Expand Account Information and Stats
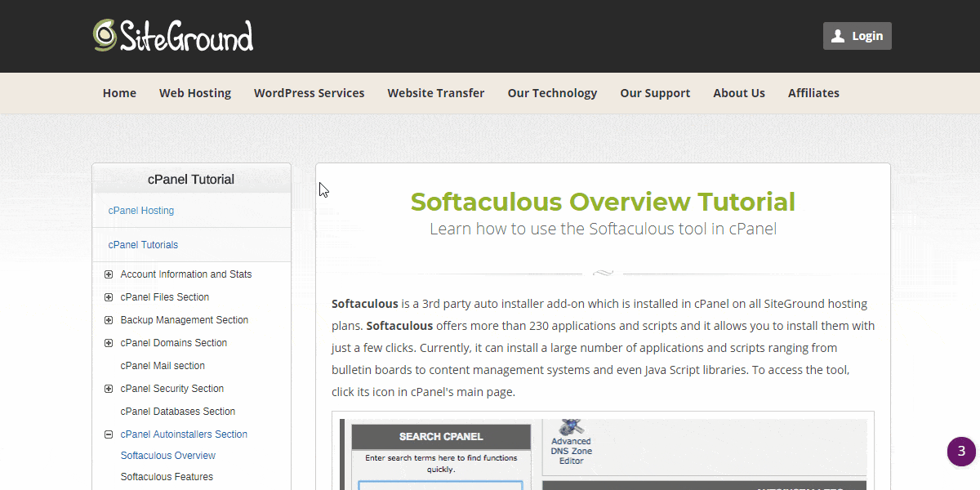Viewport: 980px width, 490px height. pyautogui.click(x=109, y=274)
